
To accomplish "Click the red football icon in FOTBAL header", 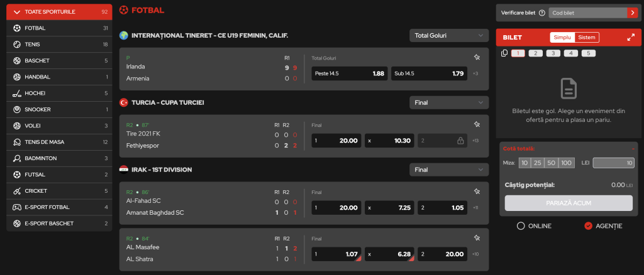I will 124,10.
